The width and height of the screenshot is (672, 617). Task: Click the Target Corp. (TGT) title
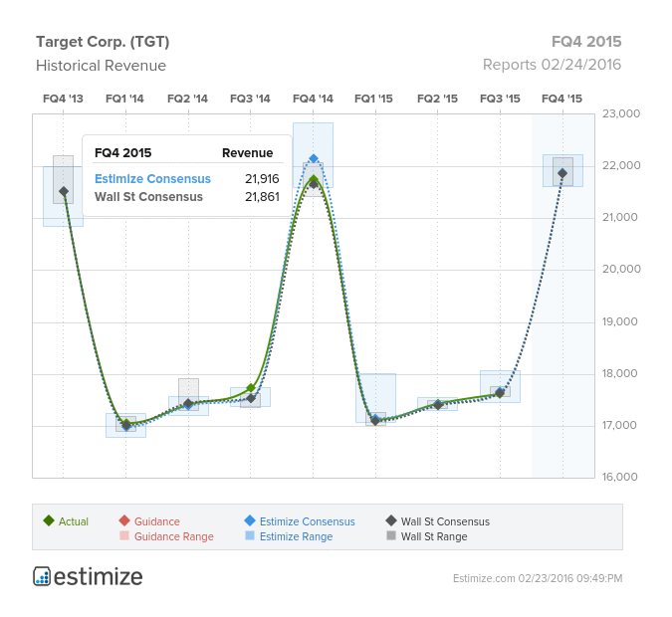click(103, 42)
